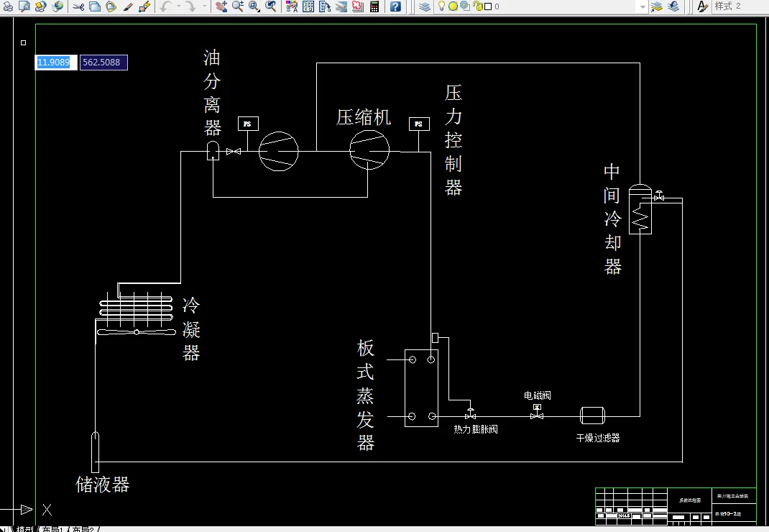Open the layer list dropdown arrow
This screenshot has width=769, height=532.
point(643,6)
